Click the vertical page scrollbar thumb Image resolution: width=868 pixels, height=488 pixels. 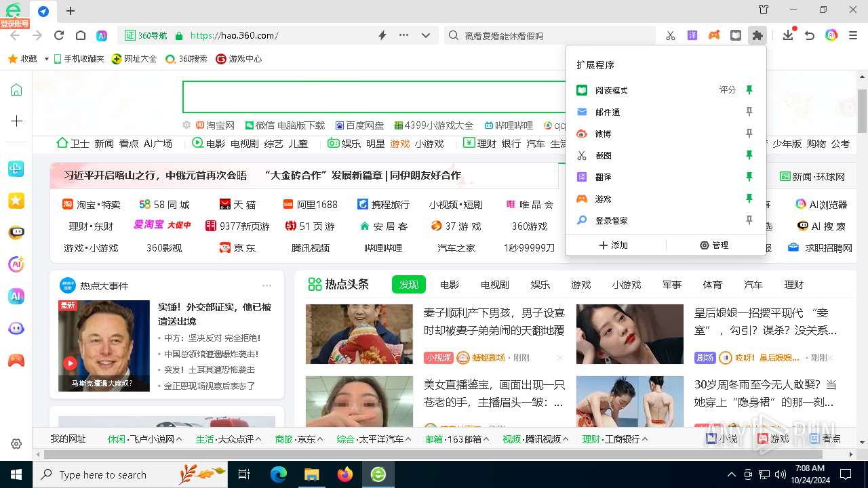tap(862, 110)
